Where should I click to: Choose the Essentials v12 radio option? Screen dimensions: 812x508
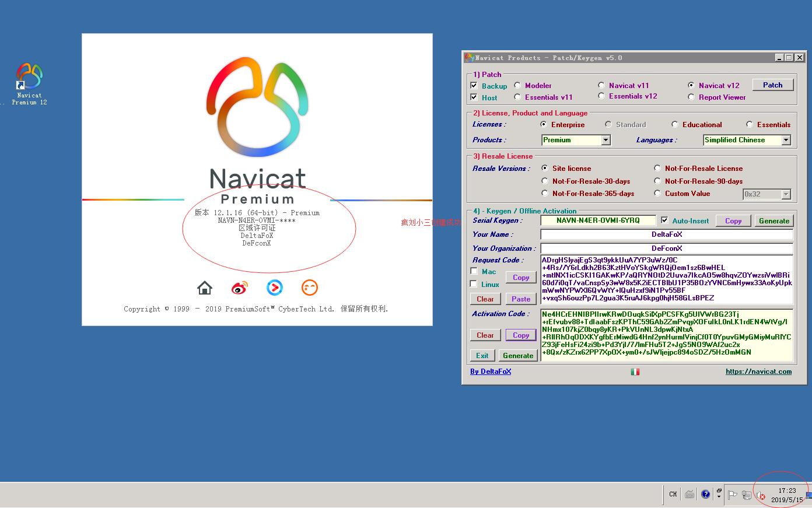(x=601, y=96)
